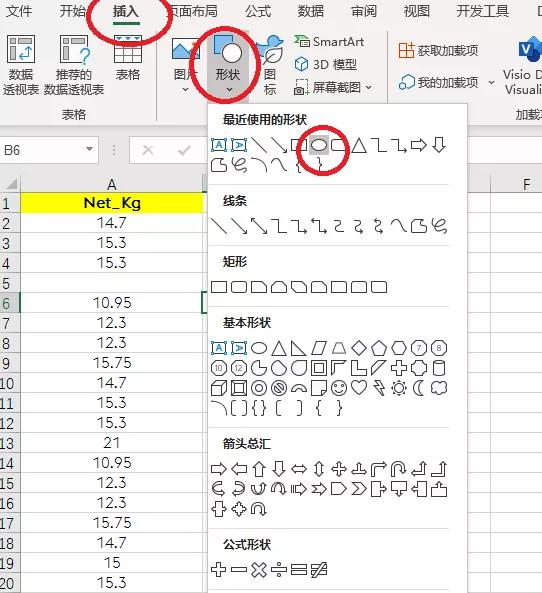Select row 13 header
Image resolution: width=542 pixels, height=593 pixels.
point(9,443)
